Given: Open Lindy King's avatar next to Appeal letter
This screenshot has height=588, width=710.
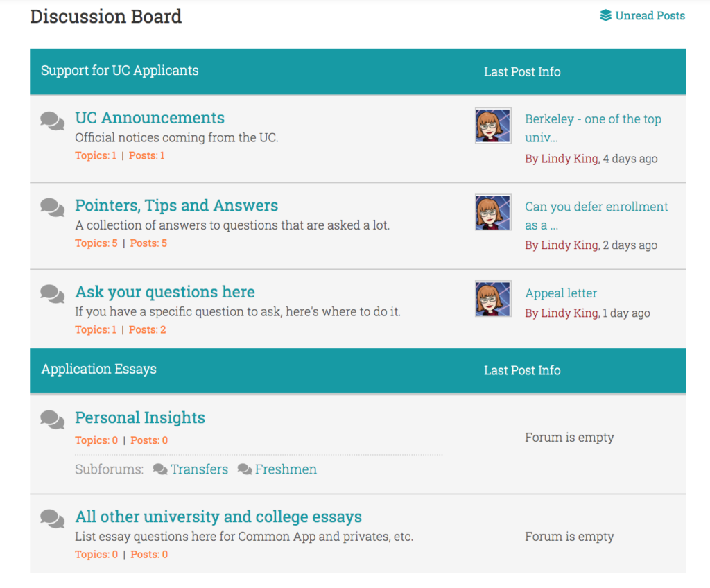Looking at the screenshot, I should [x=493, y=299].
